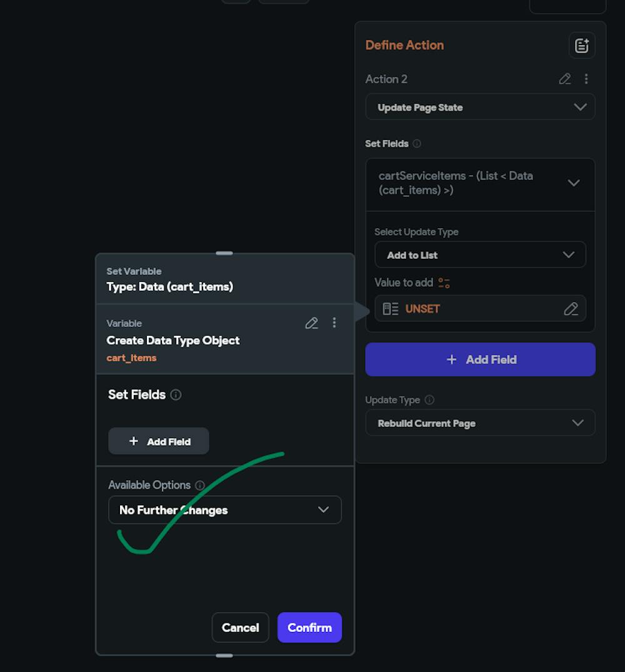625x672 pixels.
Task: Click the pencil icon in the Variable row
Action: click(311, 323)
